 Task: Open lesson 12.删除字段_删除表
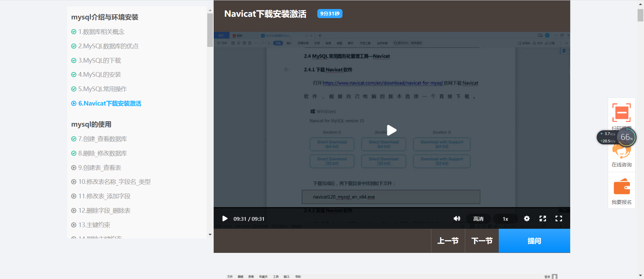point(104,211)
